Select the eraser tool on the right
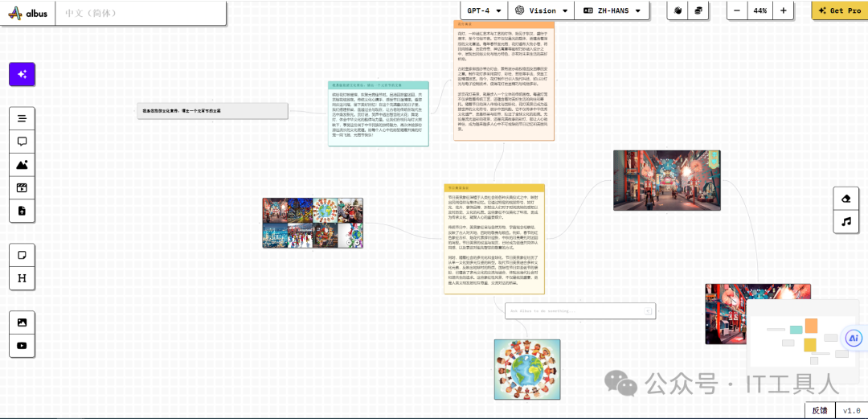Screen dimensions: 868x419 click(x=845, y=199)
